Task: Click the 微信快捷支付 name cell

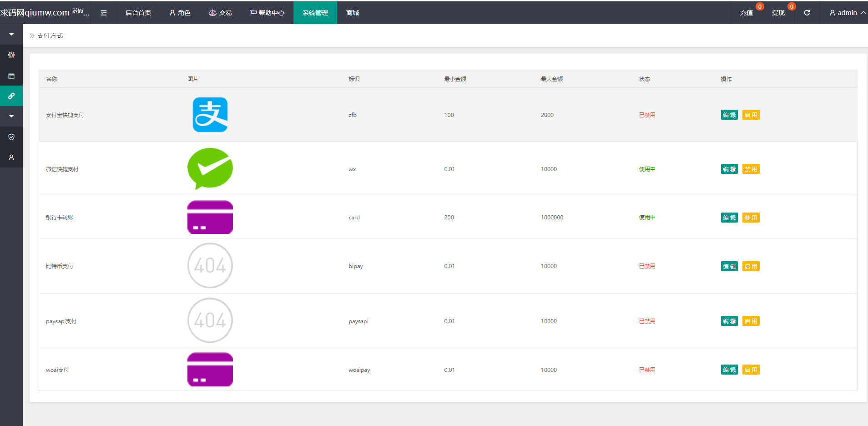Action: pyautogui.click(x=62, y=169)
